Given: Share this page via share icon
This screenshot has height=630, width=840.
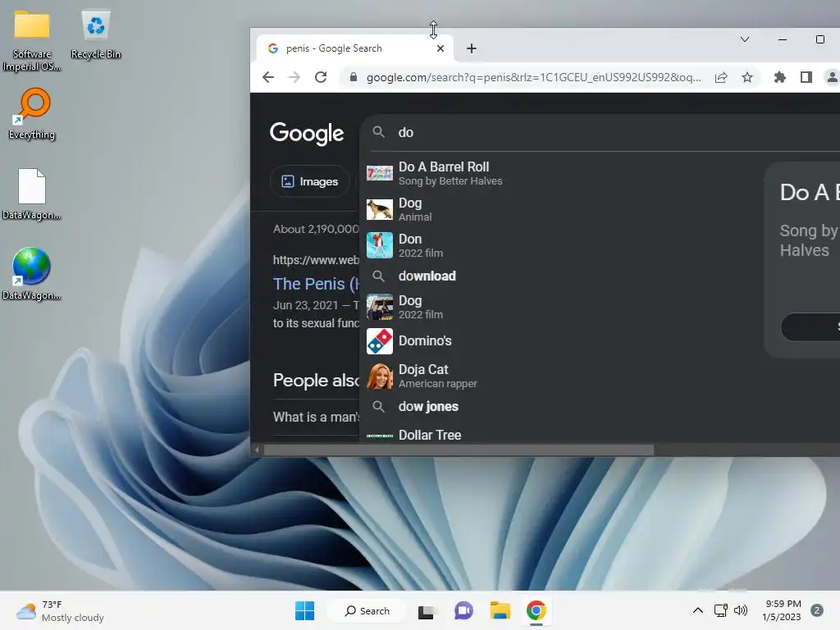Looking at the screenshot, I should pyautogui.click(x=721, y=77).
